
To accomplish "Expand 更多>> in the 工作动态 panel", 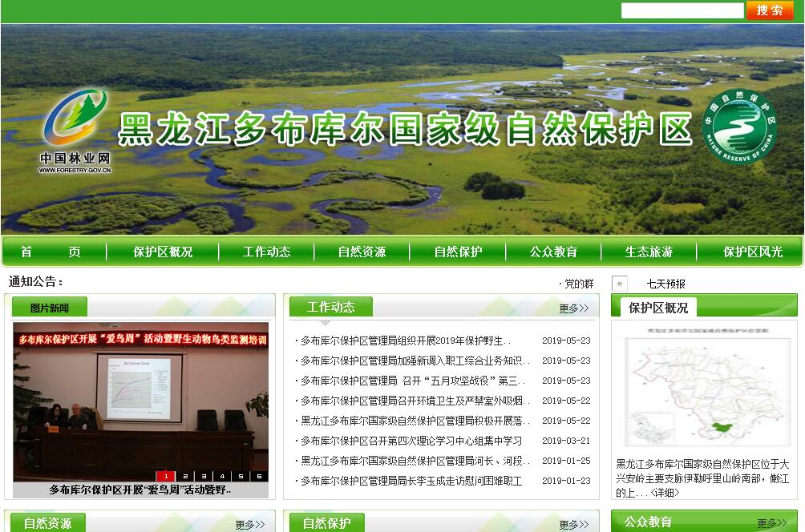I will point(573,308).
